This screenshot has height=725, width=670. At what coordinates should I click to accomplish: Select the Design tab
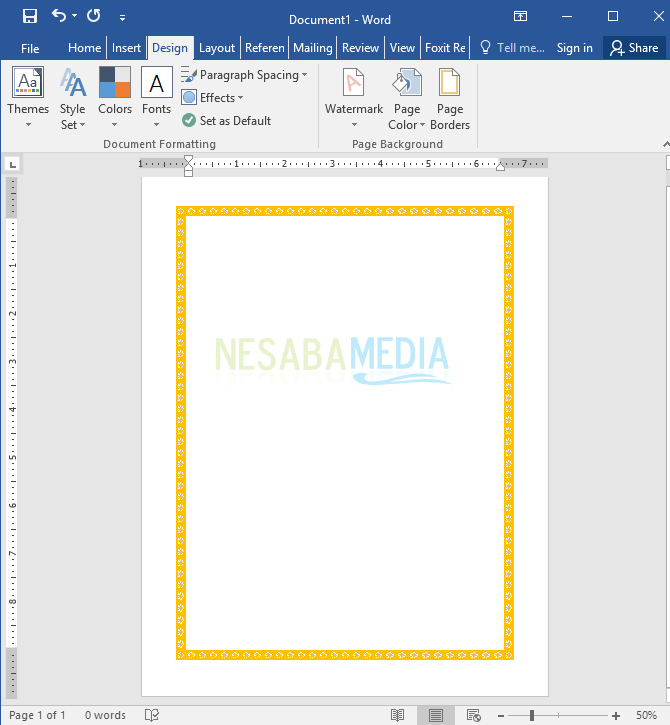(x=170, y=48)
